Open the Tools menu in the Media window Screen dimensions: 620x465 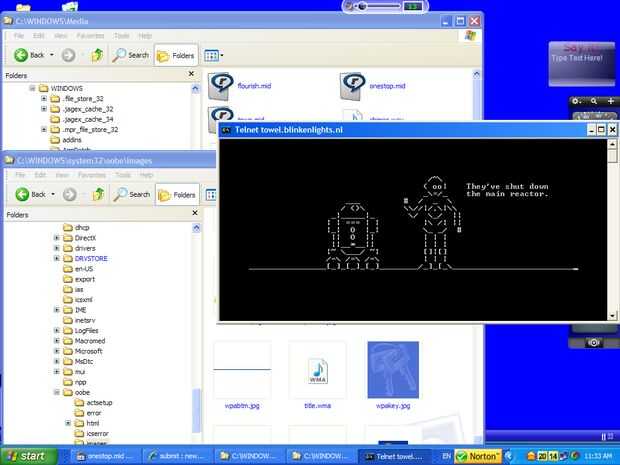(121, 36)
